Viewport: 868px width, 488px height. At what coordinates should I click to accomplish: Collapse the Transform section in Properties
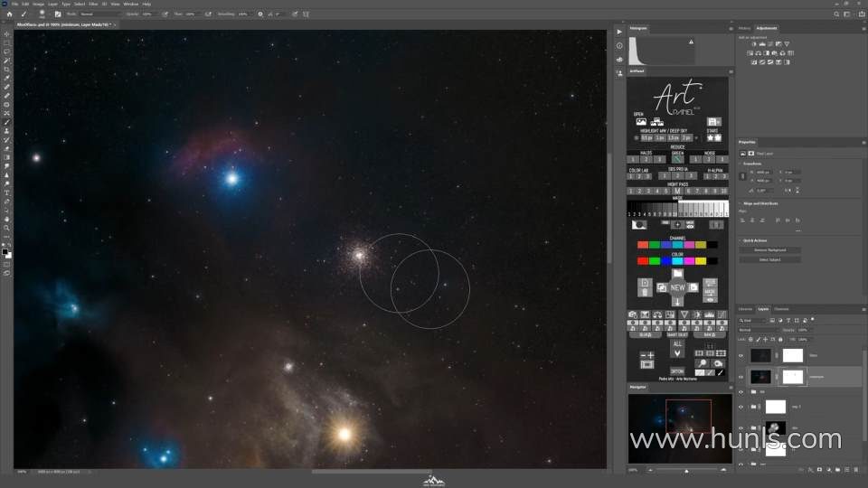(741, 164)
